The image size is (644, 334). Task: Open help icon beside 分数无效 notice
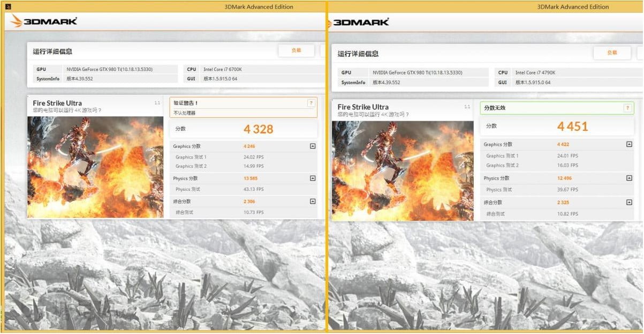tap(627, 108)
